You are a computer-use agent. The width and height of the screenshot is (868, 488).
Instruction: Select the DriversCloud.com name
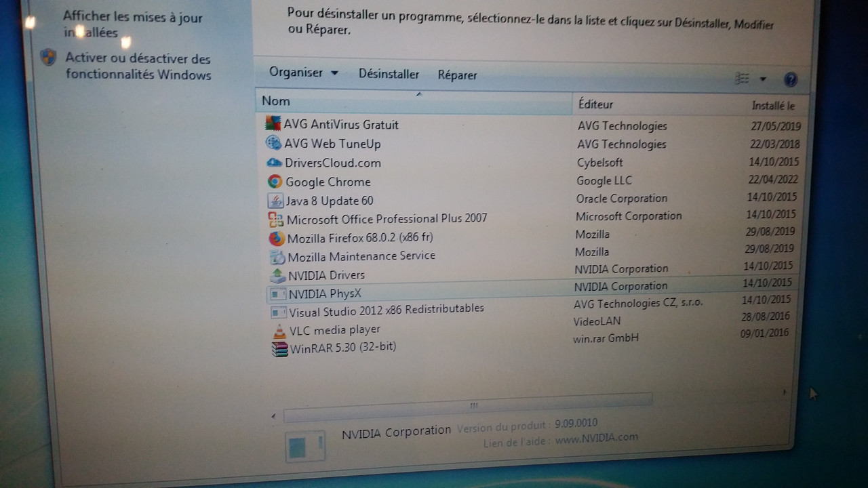click(333, 163)
